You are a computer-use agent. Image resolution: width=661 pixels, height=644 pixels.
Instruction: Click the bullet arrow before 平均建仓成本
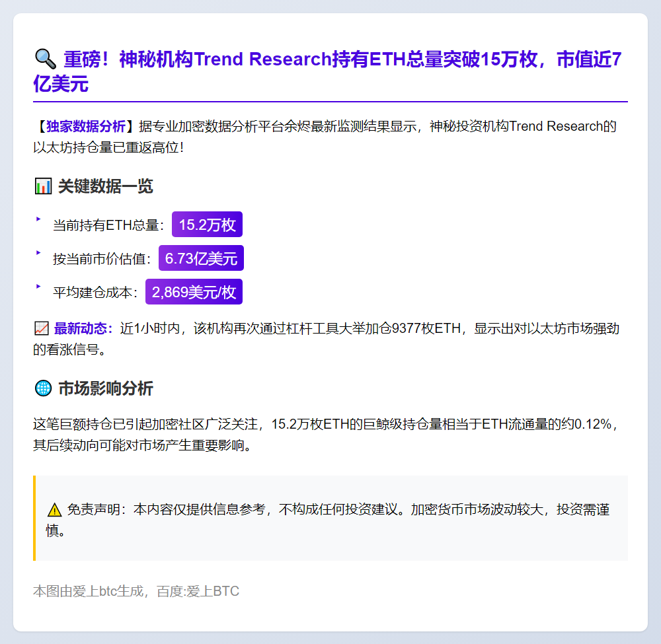click(38, 287)
